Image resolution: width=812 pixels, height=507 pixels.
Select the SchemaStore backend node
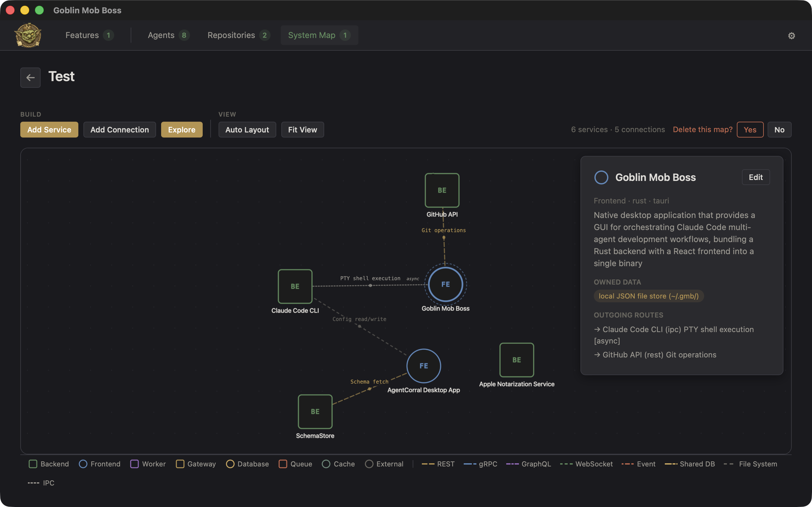point(315,411)
